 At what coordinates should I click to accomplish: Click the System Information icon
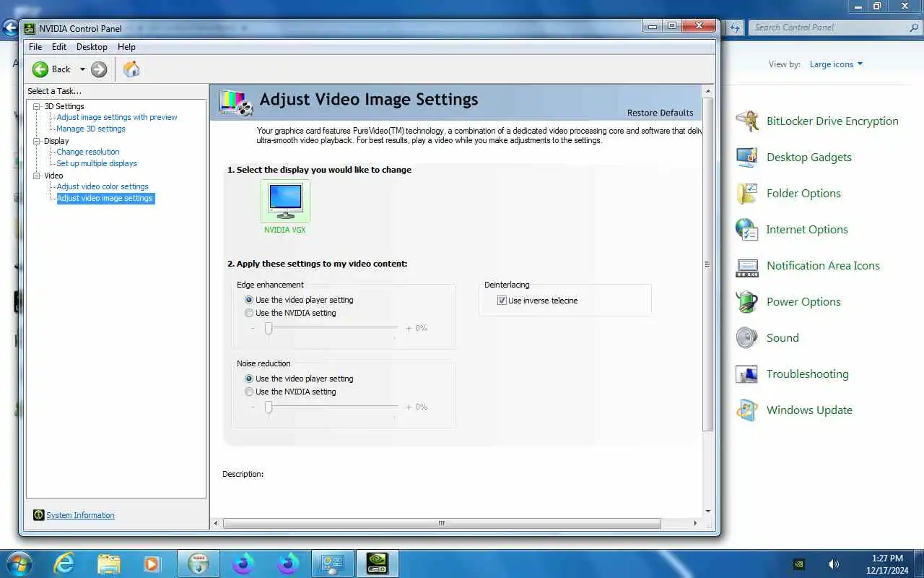point(39,515)
